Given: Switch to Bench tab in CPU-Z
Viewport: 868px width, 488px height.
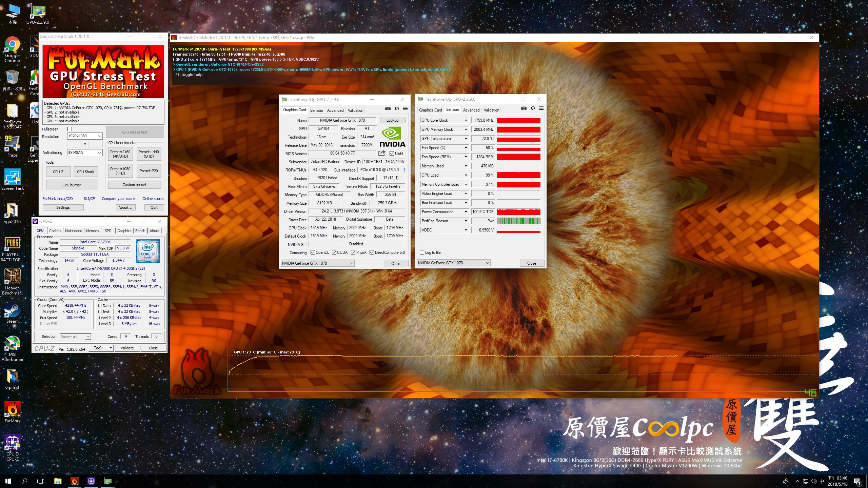Looking at the screenshot, I should [x=140, y=231].
